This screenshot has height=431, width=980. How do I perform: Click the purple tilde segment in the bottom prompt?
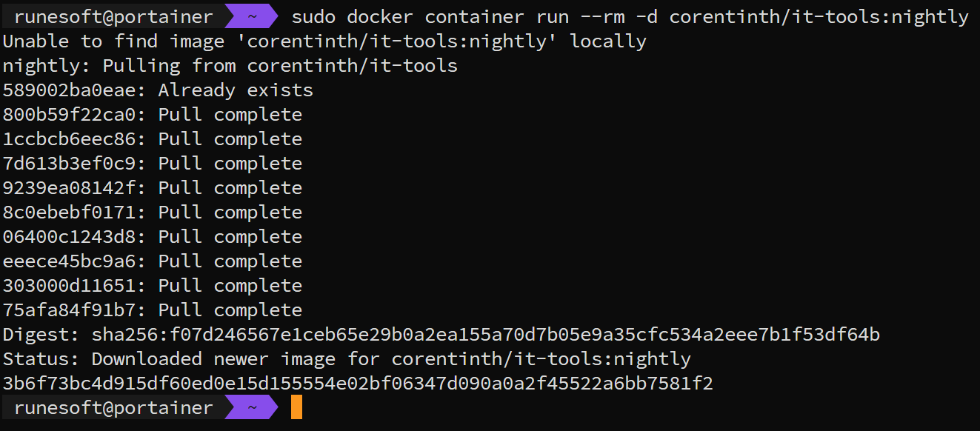252,407
